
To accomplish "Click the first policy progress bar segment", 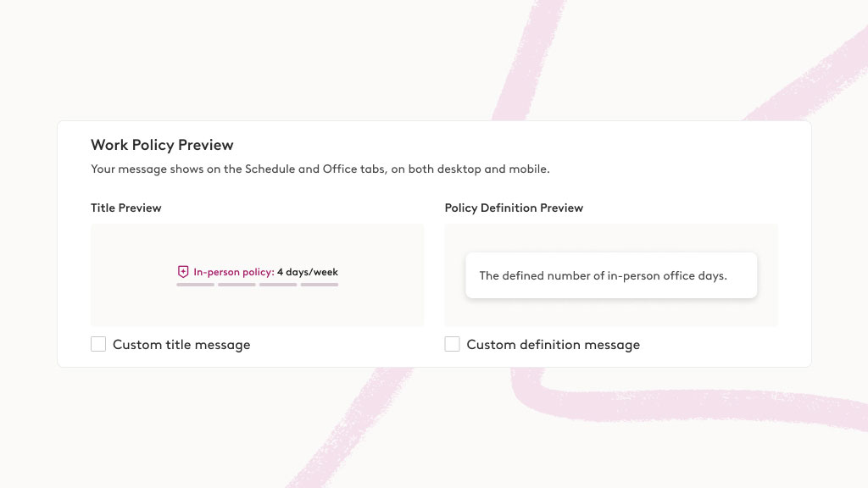I will click(195, 285).
